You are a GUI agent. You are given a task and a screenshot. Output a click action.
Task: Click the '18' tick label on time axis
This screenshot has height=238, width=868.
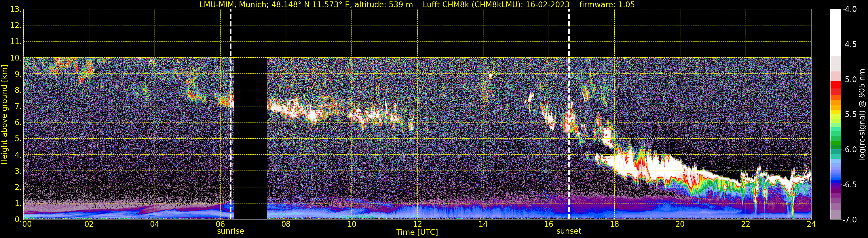click(615, 224)
